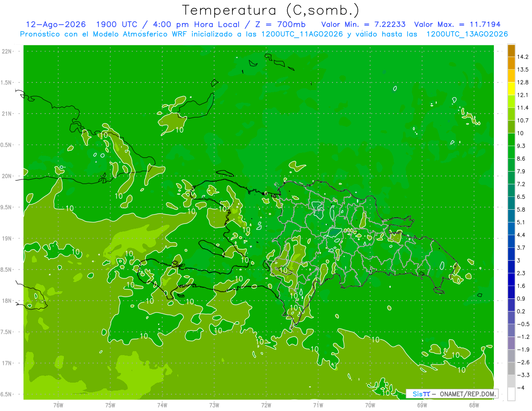Click the 20N latitude axis label
The height and width of the screenshot is (411, 532).
[8, 176]
